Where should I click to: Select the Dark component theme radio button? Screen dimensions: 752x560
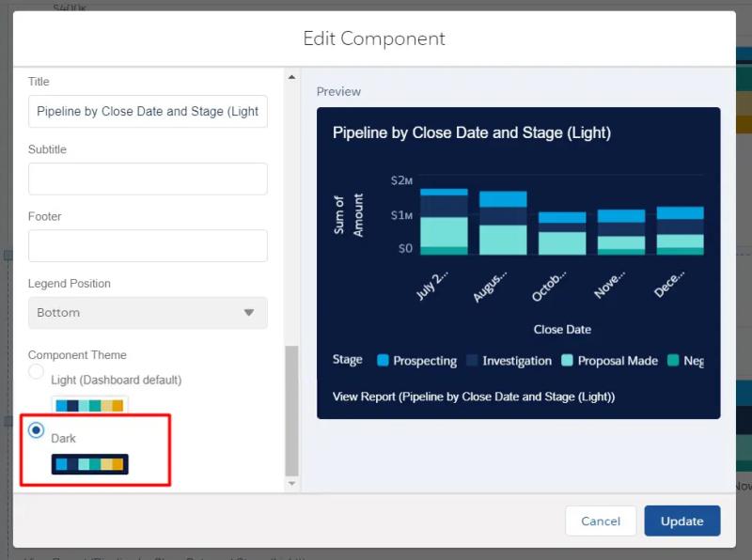point(37,430)
